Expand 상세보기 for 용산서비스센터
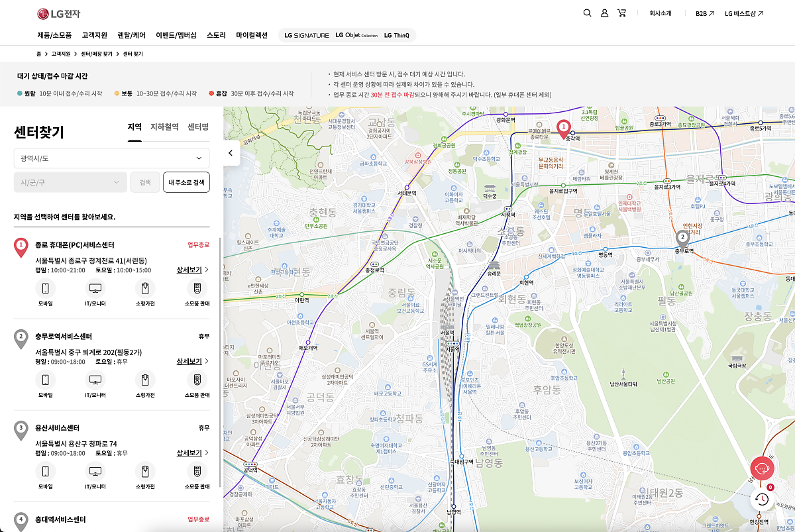Screen dimensions: 795x532 pyautogui.click(x=193, y=452)
